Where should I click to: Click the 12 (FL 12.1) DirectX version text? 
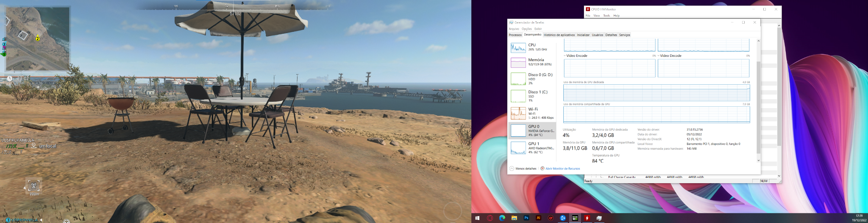click(694, 139)
